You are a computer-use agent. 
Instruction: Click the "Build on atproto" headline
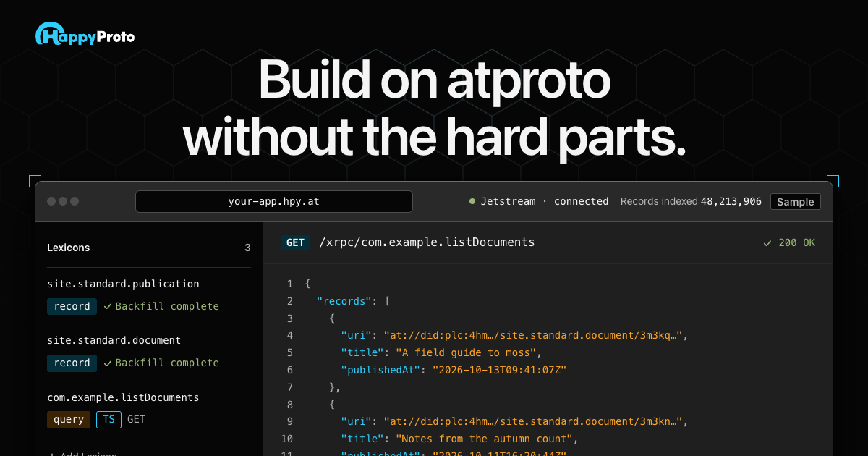[x=434, y=80]
